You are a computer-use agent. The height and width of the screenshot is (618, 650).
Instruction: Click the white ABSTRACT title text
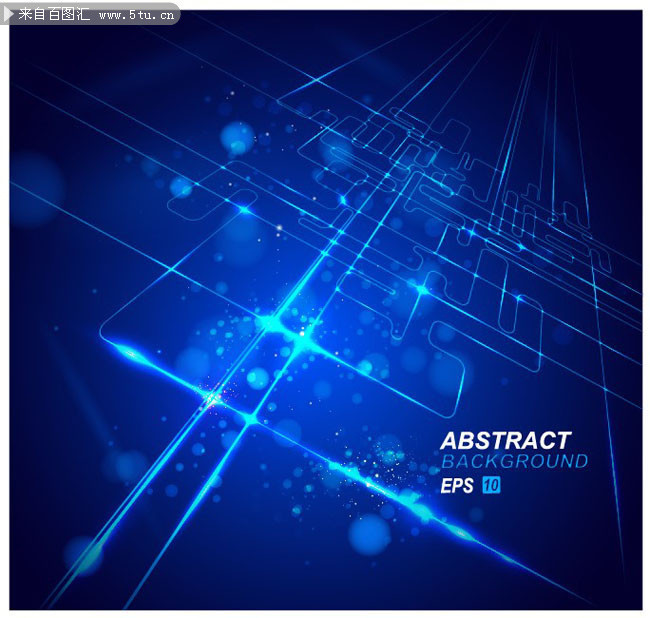click(x=505, y=440)
